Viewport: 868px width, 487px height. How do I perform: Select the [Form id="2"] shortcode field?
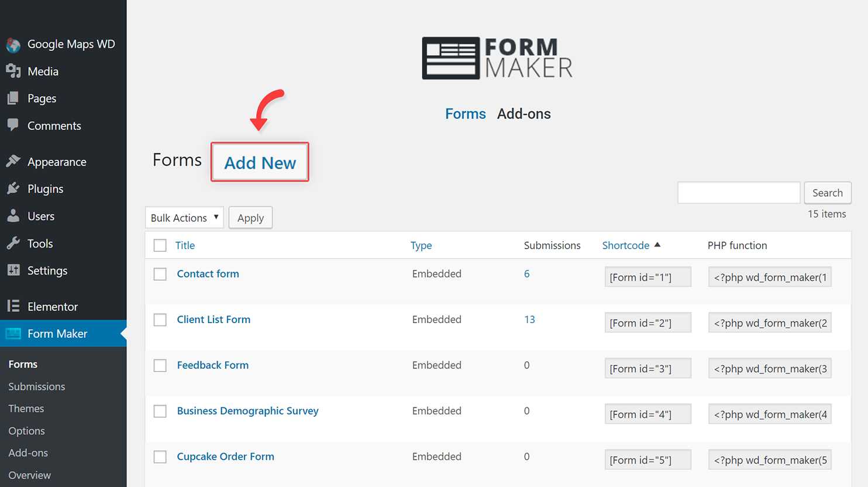point(648,323)
